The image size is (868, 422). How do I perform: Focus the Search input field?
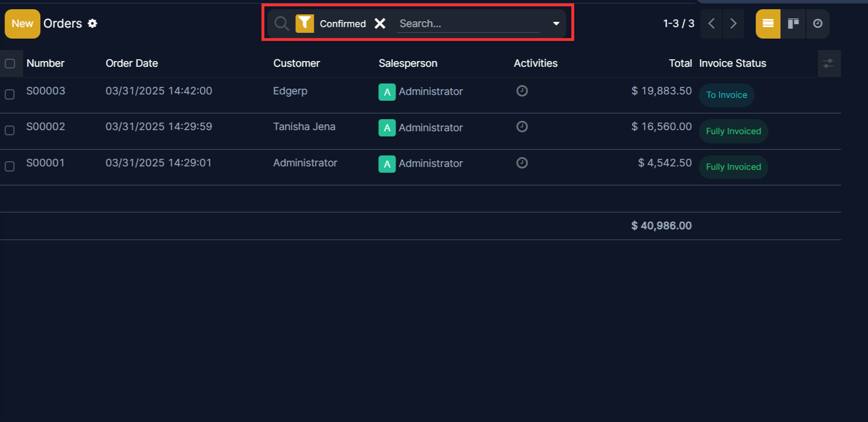click(x=468, y=24)
